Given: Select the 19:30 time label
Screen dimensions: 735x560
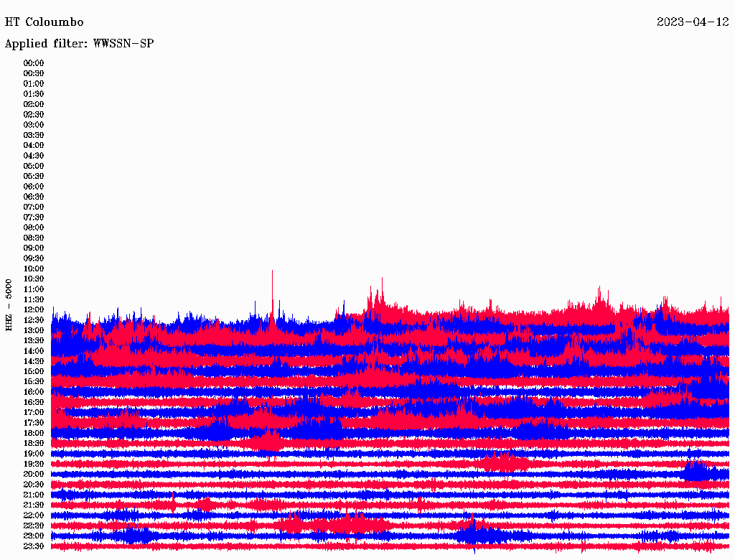Looking at the screenshot, I should tap(34, 464).
